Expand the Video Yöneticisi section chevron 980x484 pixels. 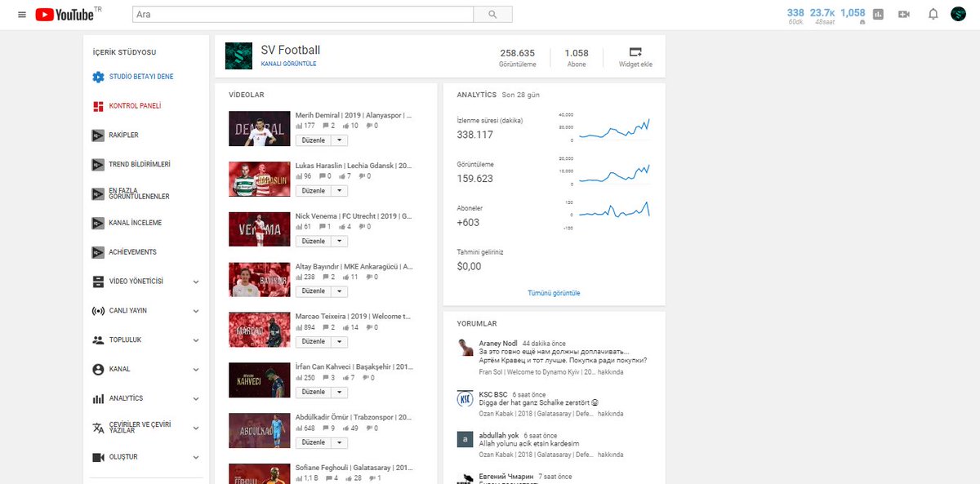(x=196, y=282)
